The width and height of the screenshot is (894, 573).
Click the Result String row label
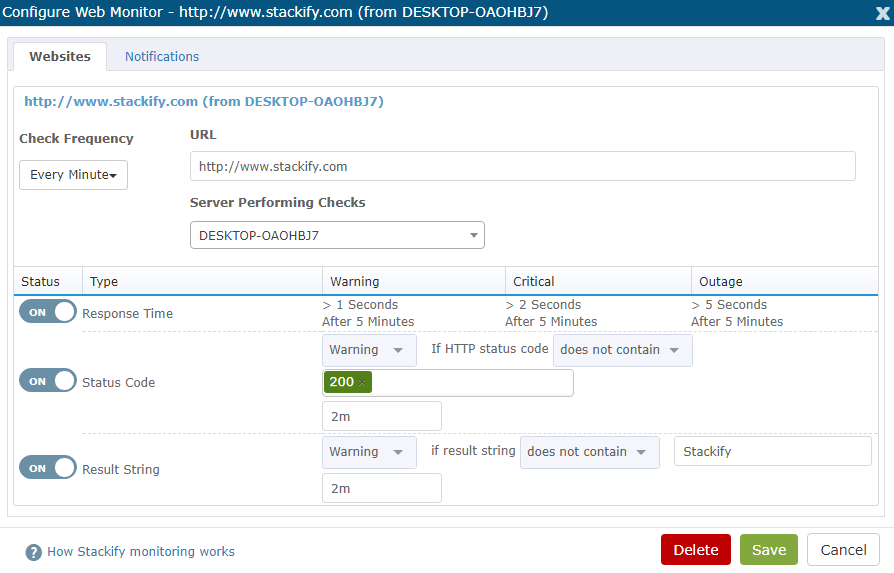121,469
